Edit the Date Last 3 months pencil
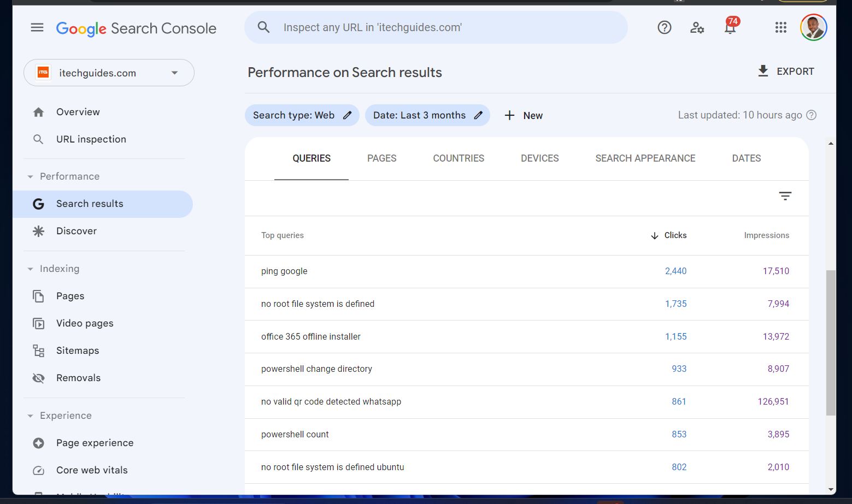 (x=478, y=115)
